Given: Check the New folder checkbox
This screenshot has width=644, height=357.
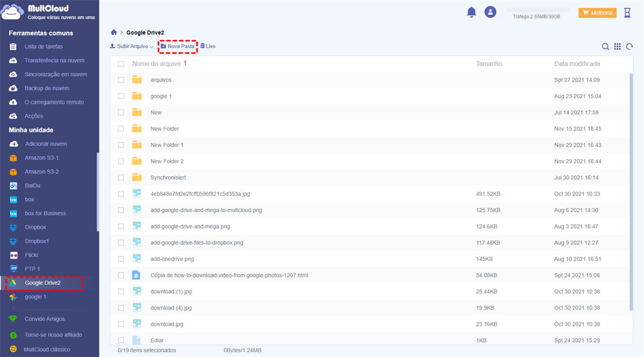Looking at the screenshot, I should [x=121, y=112].
